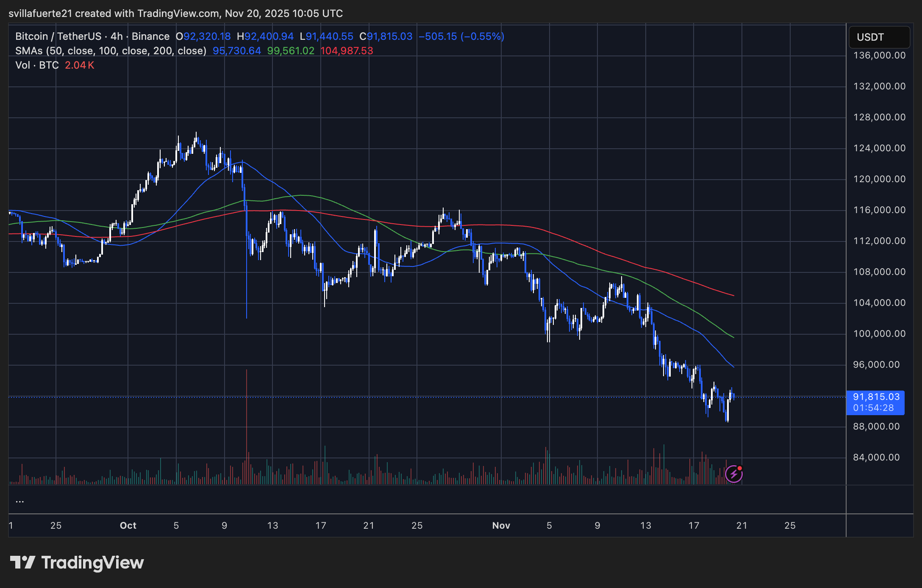This screenshot has width=922, height=588.
Task: Click the current price label 91,815.03
Action: point(876,397)
